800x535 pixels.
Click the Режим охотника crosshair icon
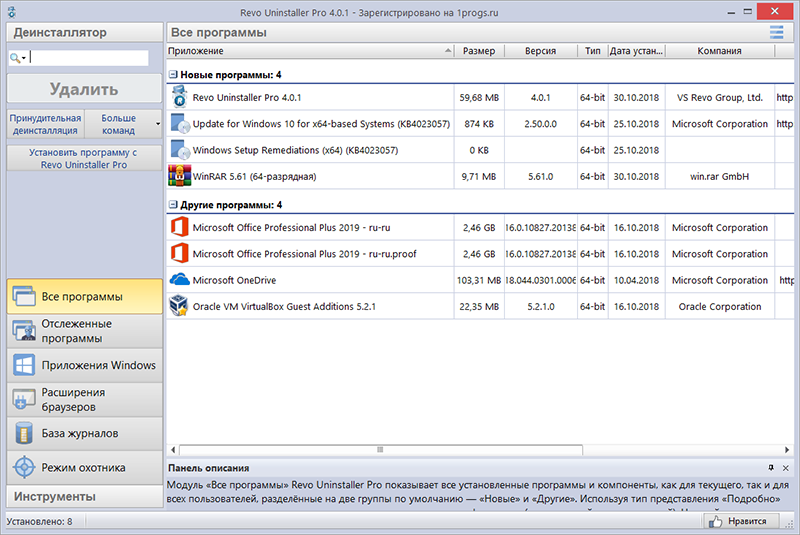(24, 467)
